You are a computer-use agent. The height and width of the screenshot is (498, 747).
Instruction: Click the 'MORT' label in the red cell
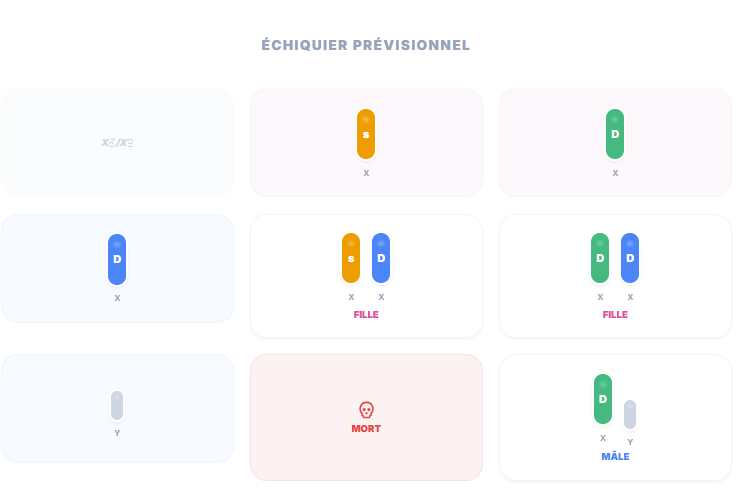[366, 429]
